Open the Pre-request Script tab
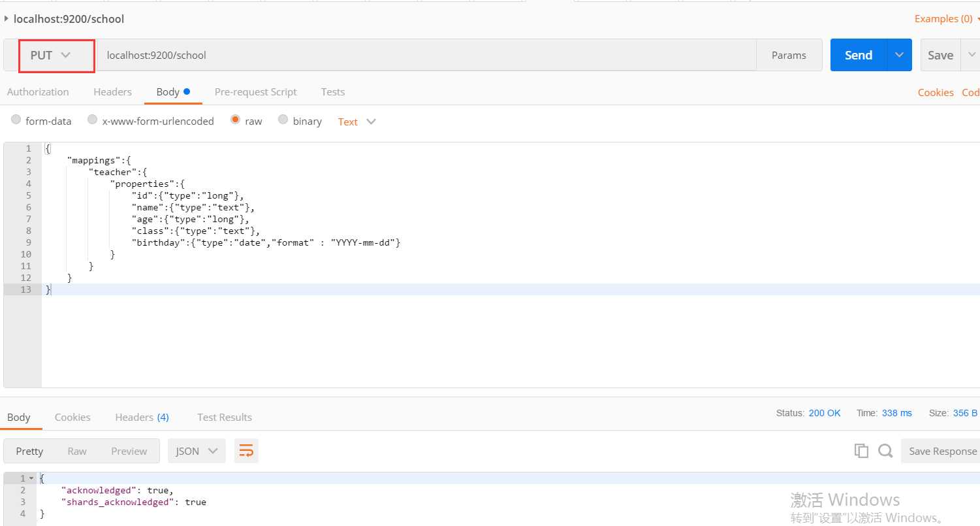The height and width of the screenshot is (526, 980). point(255,92)
